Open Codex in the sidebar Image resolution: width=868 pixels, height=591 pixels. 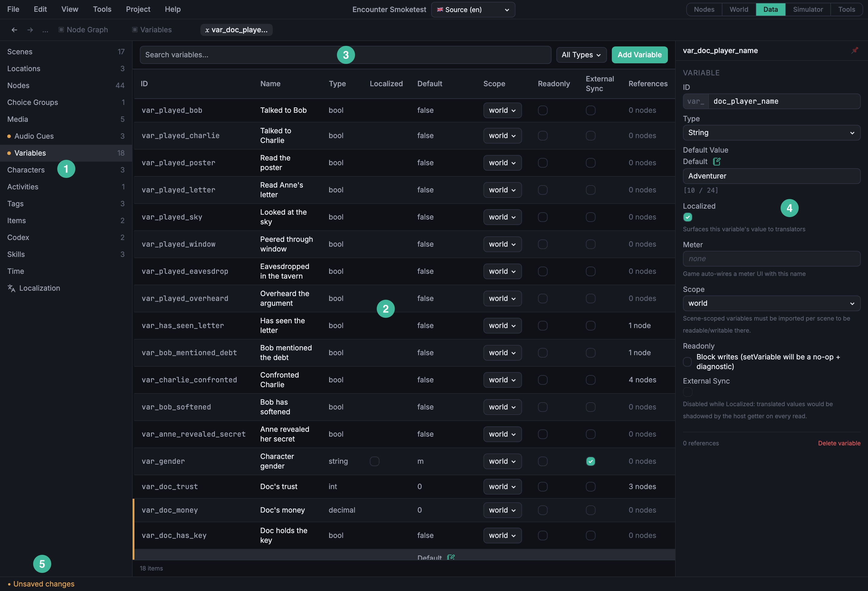point(66,237)
